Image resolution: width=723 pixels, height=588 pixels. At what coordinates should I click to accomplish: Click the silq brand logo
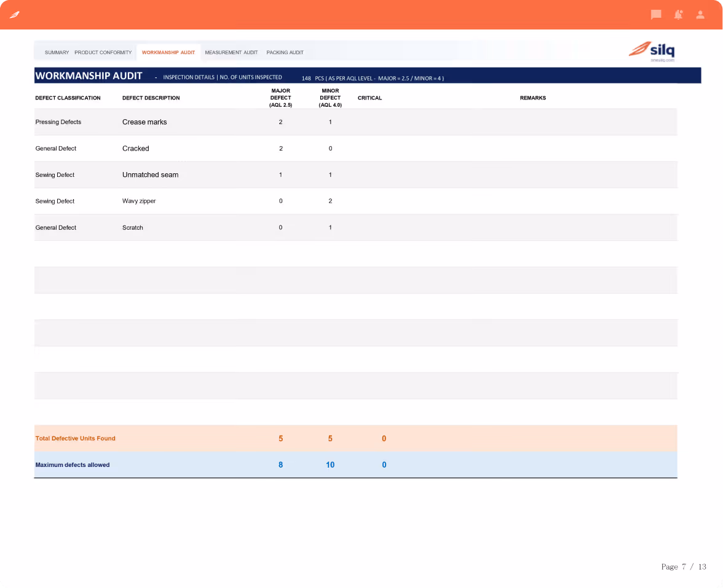[652, 50]
